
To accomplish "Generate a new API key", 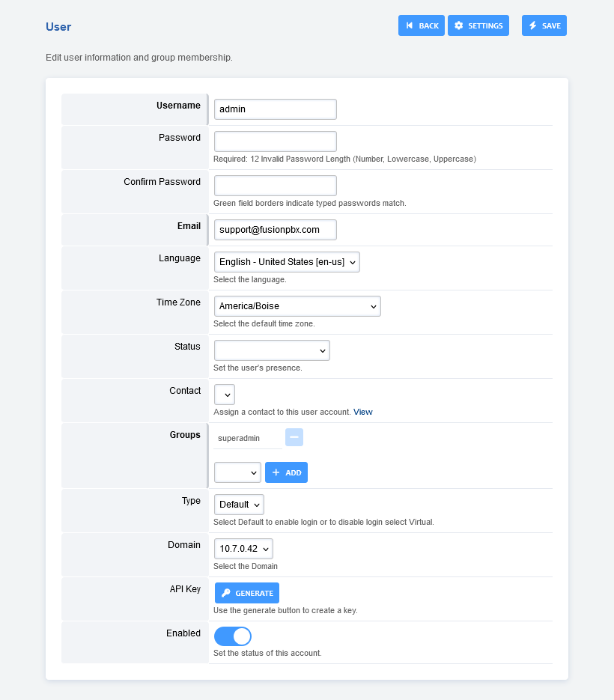I will point(247,593).
